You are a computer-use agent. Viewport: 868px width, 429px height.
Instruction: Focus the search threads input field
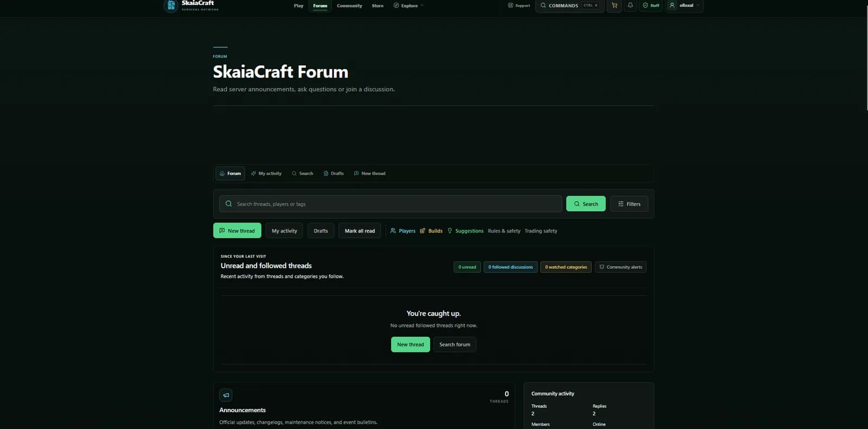391,204
